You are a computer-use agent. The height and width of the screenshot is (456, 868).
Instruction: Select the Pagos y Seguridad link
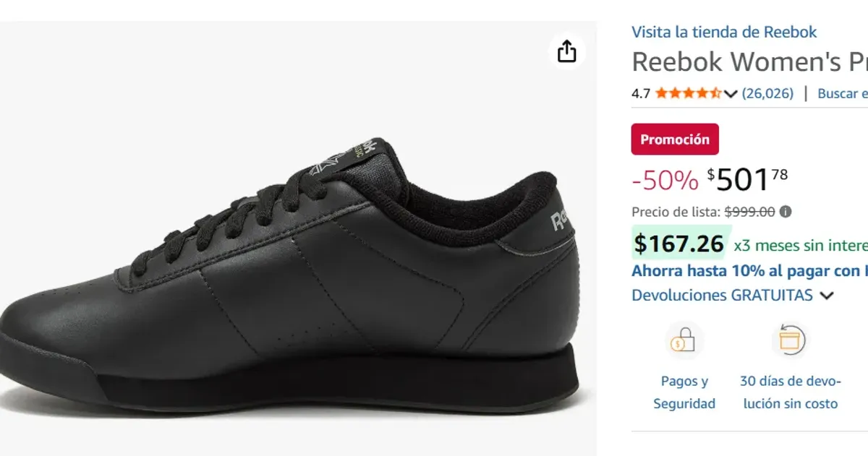pos(684,391)
